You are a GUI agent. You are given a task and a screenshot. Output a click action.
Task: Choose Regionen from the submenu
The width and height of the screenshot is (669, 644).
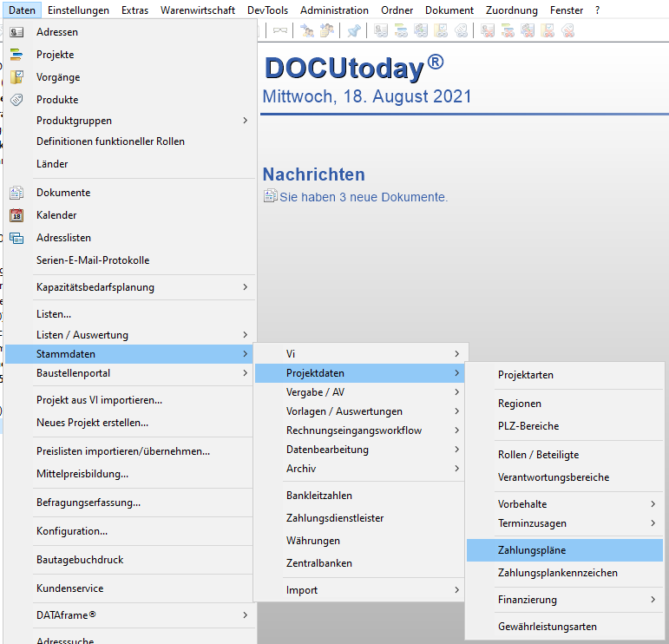(565, 404)
